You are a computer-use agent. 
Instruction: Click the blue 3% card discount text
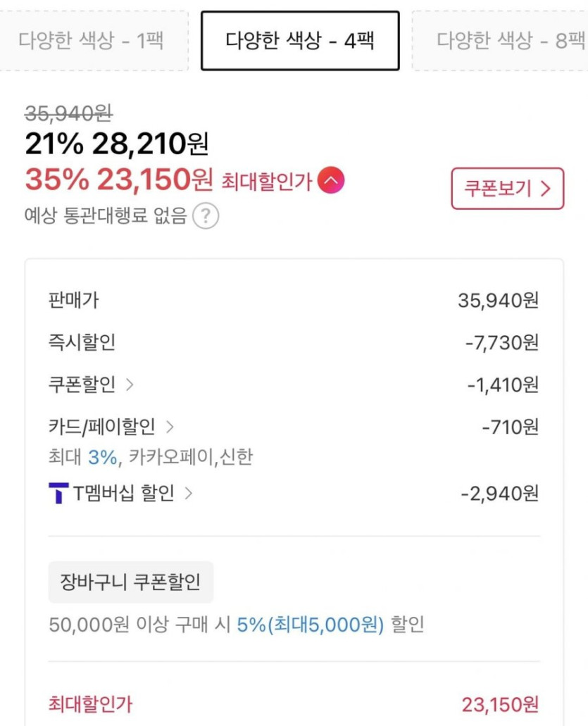point(103,457)
